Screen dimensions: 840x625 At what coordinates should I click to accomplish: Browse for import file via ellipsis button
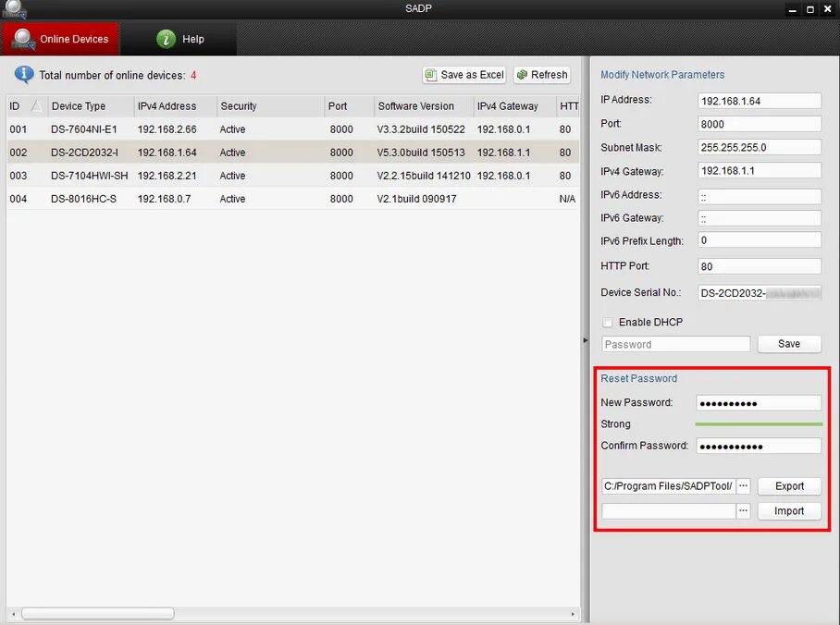coord(743,511)
